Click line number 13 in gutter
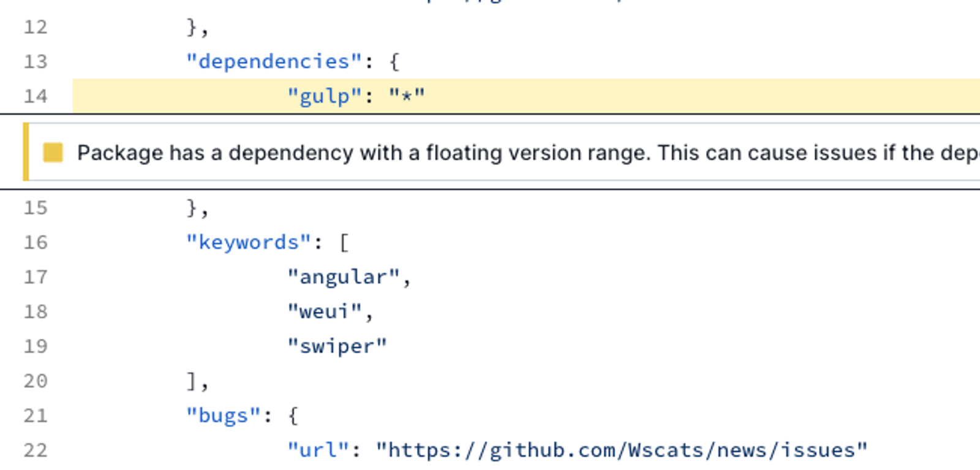The width and height of the screenshot is (980, 470). coord(36,61)
